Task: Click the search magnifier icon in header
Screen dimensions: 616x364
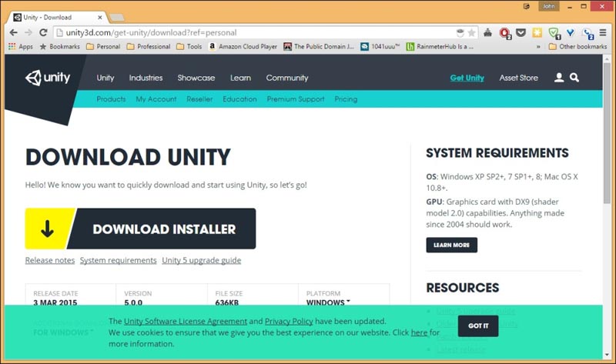Action: pos(574,78)
